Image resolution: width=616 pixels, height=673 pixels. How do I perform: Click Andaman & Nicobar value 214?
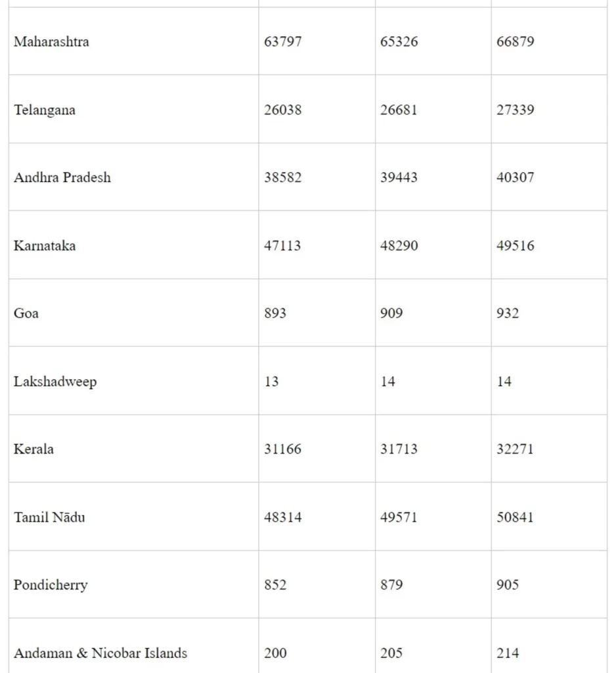pyautogui.click(x=508, y=653)
